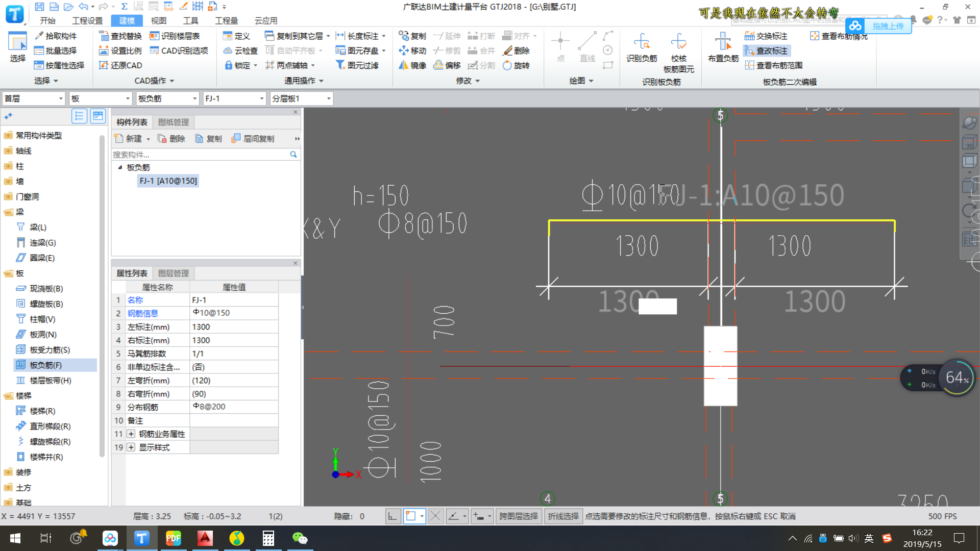This screenshot has height=551, width=980.
Task: Click 识别负筋 recognize negative rebar
Action: [642, 48]
